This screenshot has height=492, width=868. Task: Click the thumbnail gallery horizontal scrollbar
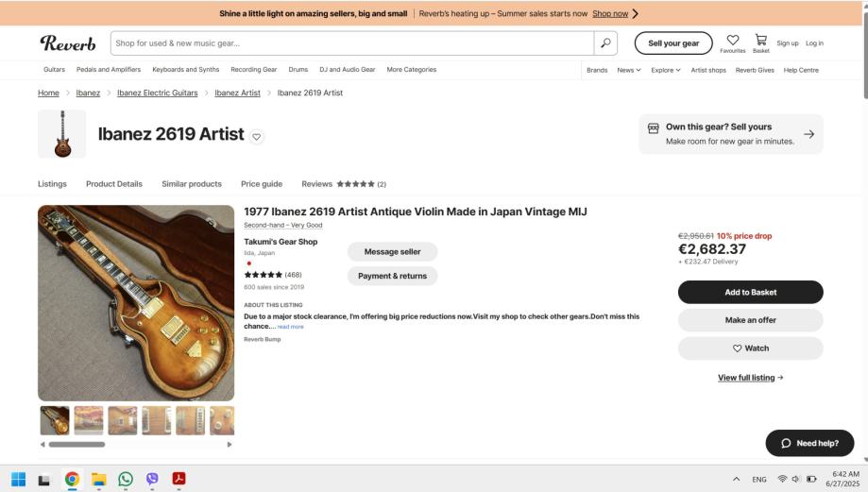(x=77, y=444)
